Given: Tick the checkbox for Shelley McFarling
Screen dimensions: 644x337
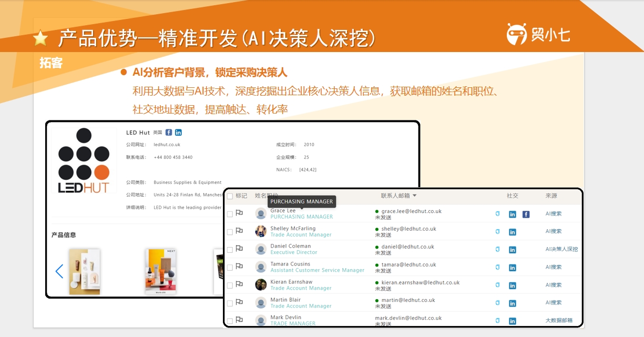Looking at the screenshot, I should (x=230, y=232).
